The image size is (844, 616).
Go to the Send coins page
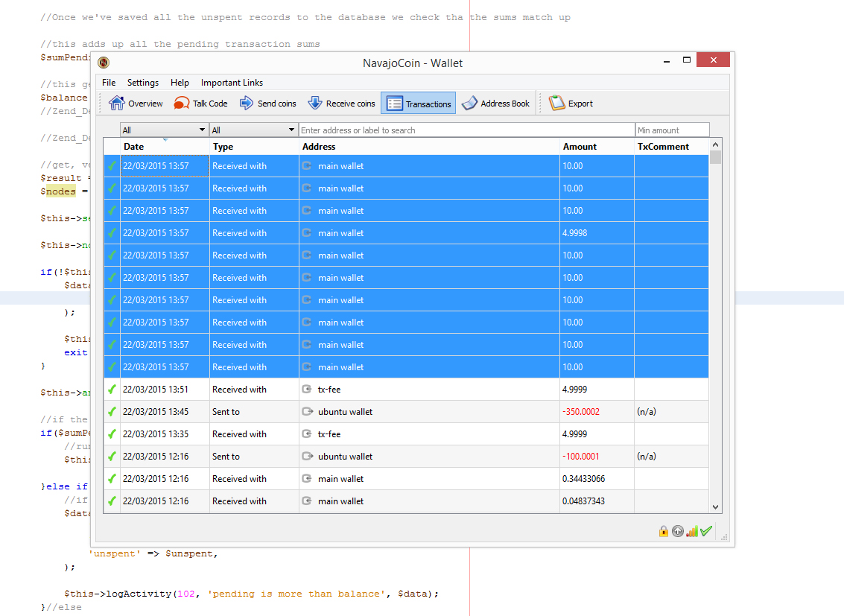click(267, 104)
